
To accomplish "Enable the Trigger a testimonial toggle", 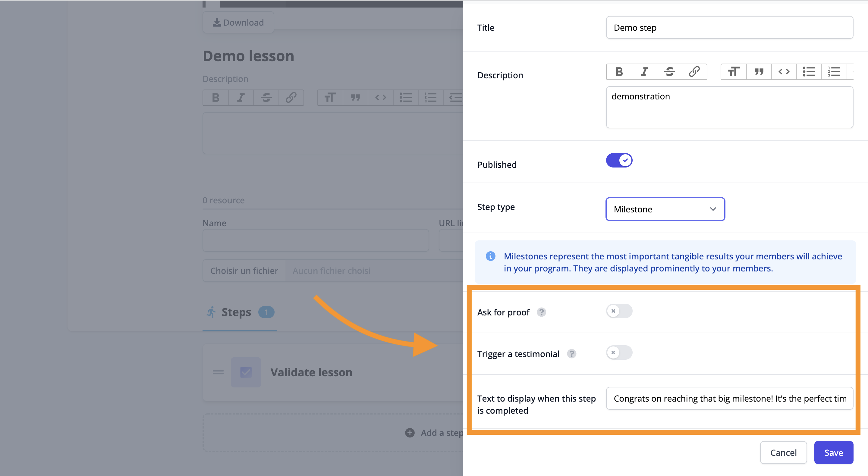I will pos(619,352).
